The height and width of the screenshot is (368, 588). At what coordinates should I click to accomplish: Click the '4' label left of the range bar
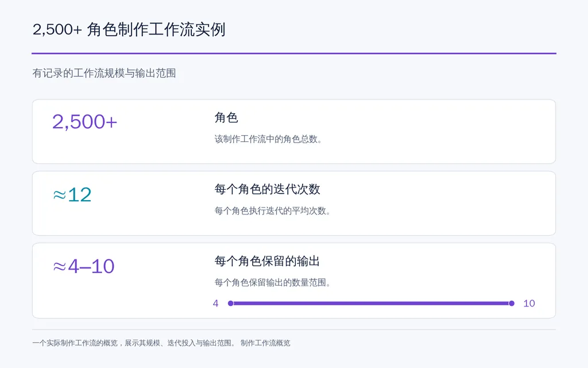point(216,303)
